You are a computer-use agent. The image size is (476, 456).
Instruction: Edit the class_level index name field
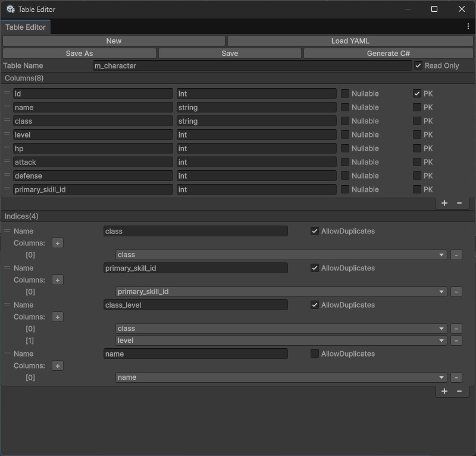point(196,305)
